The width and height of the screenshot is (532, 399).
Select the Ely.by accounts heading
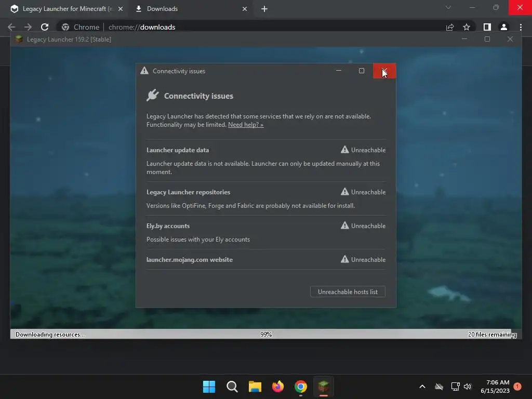point(168,226)
